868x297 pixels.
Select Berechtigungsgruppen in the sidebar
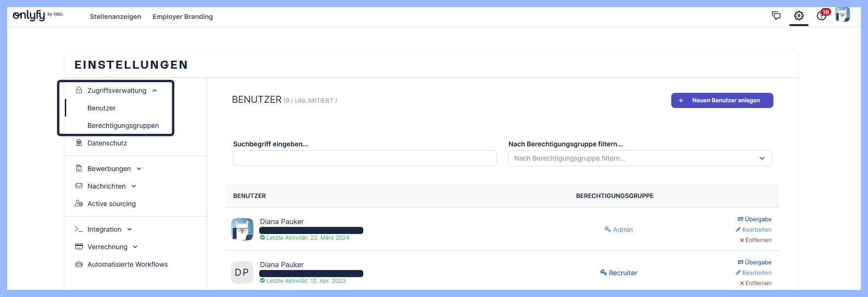click(123, 126)
